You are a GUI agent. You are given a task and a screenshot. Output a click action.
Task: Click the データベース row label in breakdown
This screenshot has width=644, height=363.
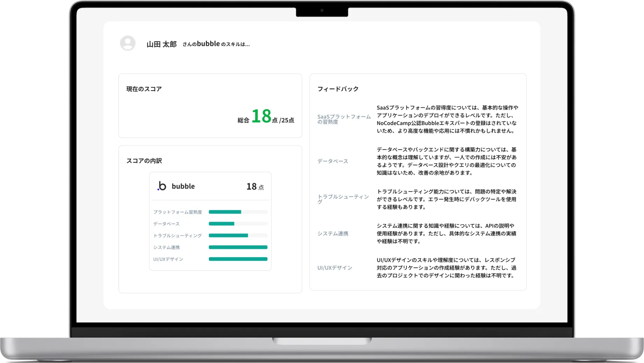166,224
